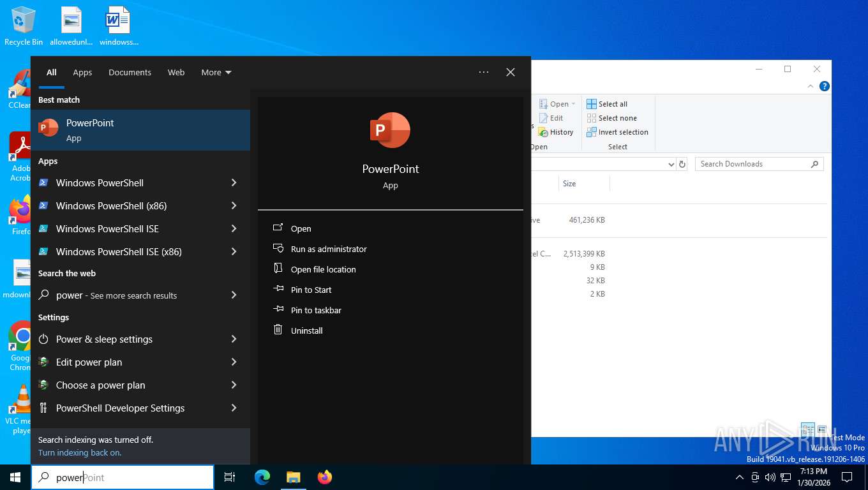Expand Windows PowerShell ISE (x86) chevron

click(x=234, y=251)
